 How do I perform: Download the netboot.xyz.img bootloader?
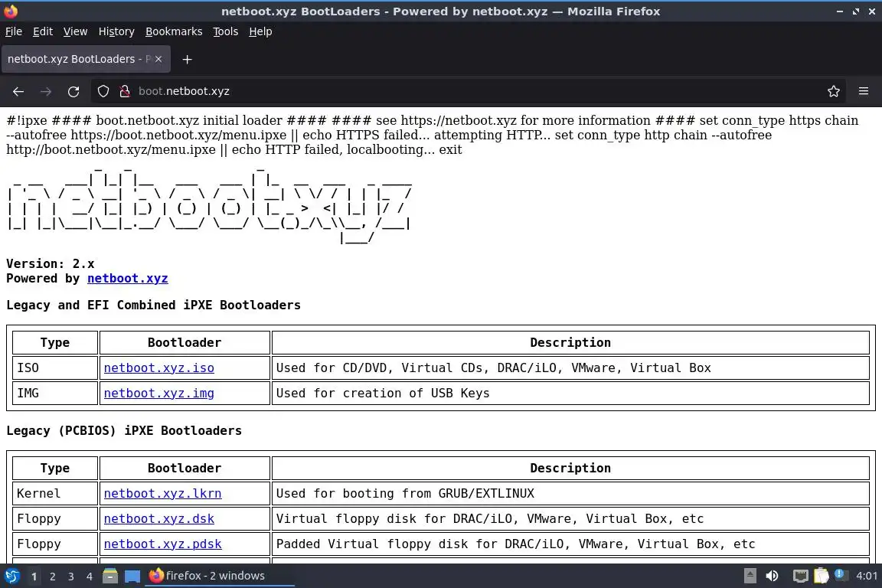pyautogui.click(x=158, y=394)
